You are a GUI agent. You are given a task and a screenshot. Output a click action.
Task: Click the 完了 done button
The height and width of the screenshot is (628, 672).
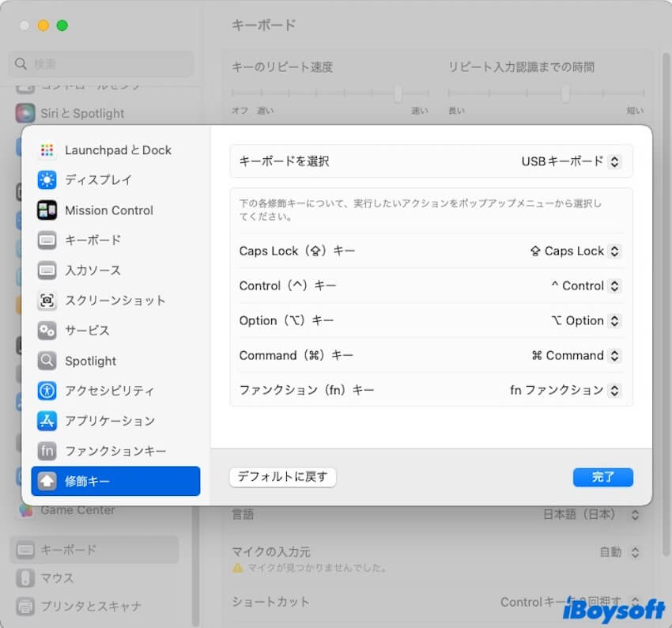coord(602,477)
